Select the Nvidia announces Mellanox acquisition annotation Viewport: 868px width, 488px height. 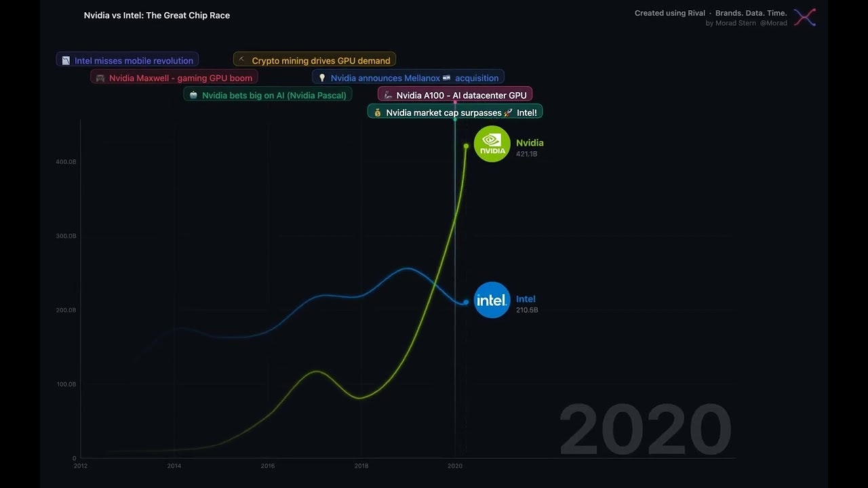point(408,78)
